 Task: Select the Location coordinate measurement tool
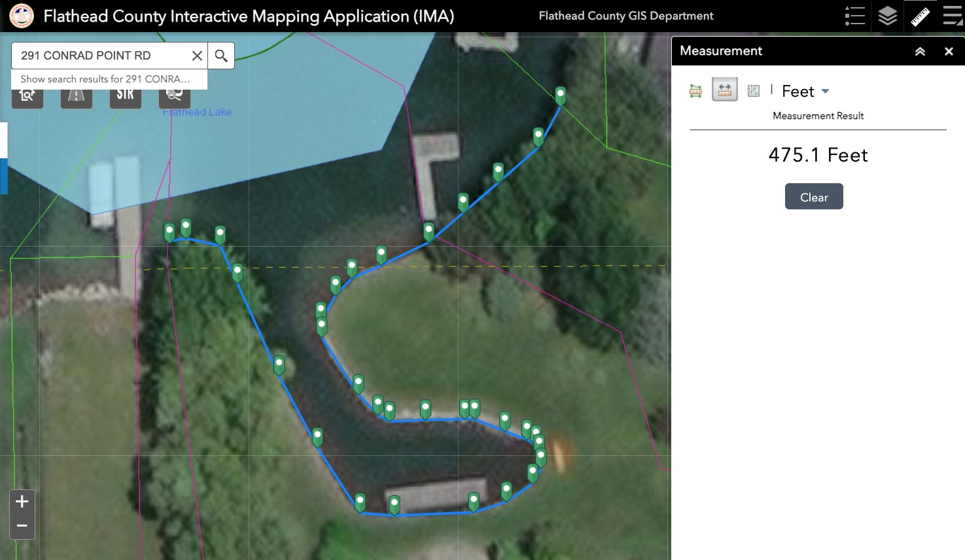pyautogui.click(x=754, y=91)
